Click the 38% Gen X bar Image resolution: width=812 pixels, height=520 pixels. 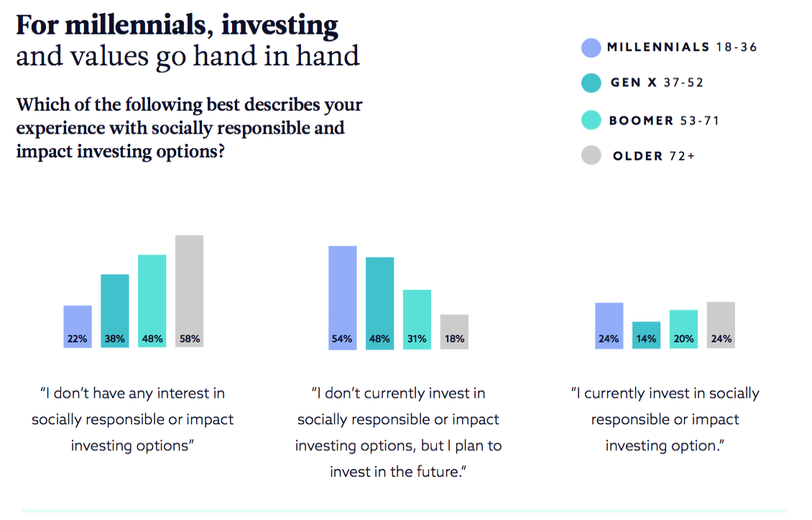tap(115, 311)
